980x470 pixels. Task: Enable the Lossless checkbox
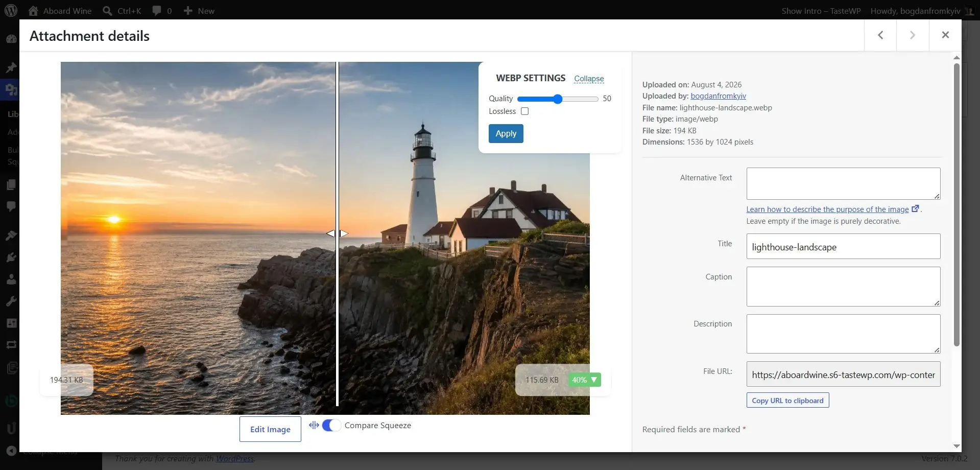[524, 111]
